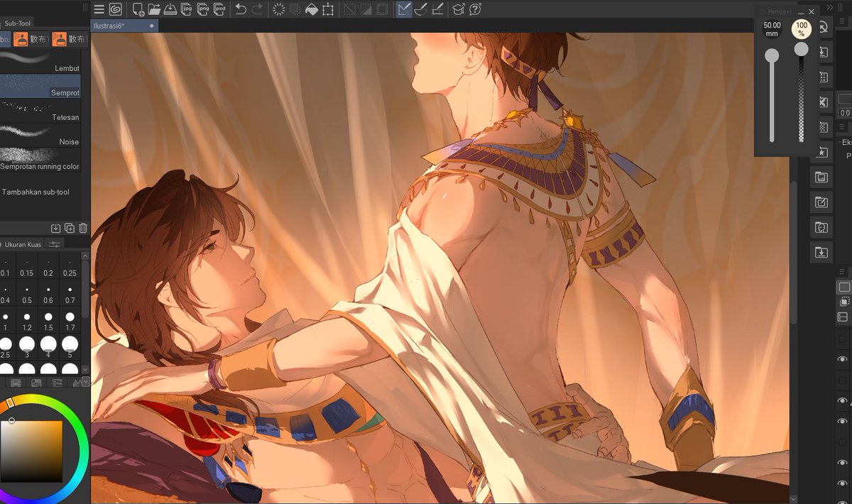Switch to the Ukuran Kuas tab
Viewport: 852px width, 504px height.
pos(23,244)
